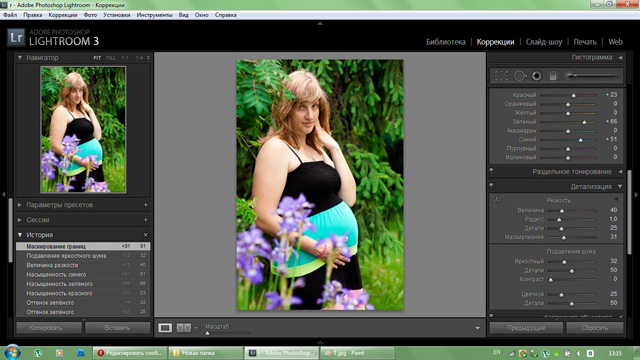Collapse right panel group arrow
Screen dimensions: 640x360
point(636,195)
